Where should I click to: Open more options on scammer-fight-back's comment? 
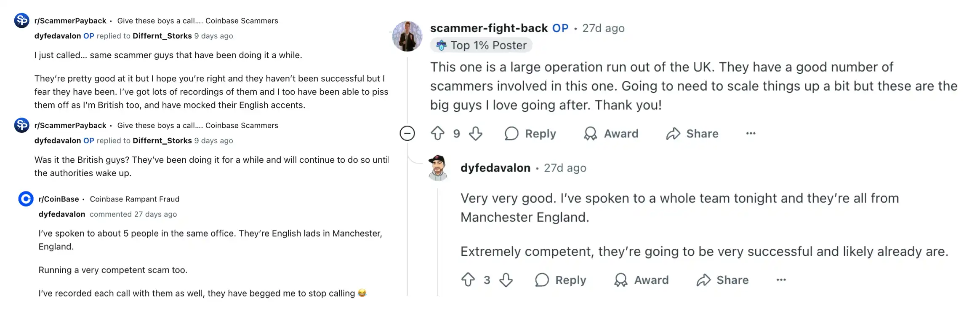pos(751,134)
